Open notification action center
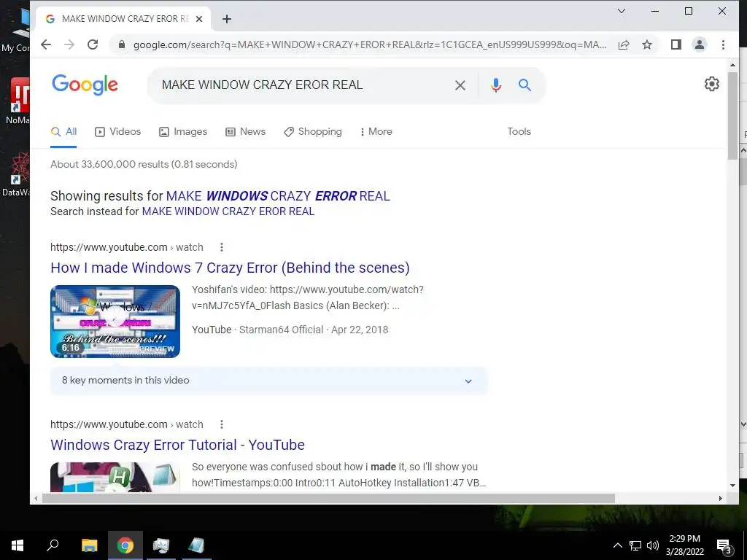Viewport: 747px width, 560px height. tap(724, 545)
